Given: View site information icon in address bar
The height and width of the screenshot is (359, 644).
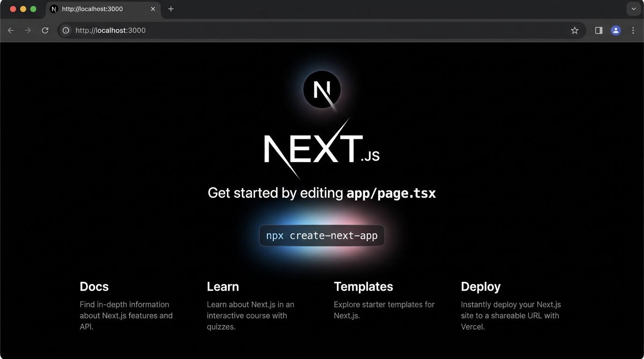Looking at the screenshot, I should click(x=66, y=30).
